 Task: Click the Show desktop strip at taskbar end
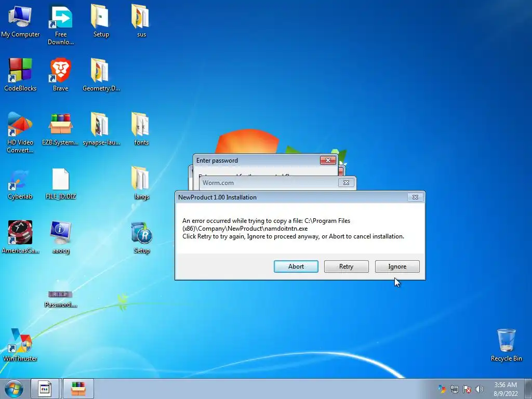[x=528, y=389]
